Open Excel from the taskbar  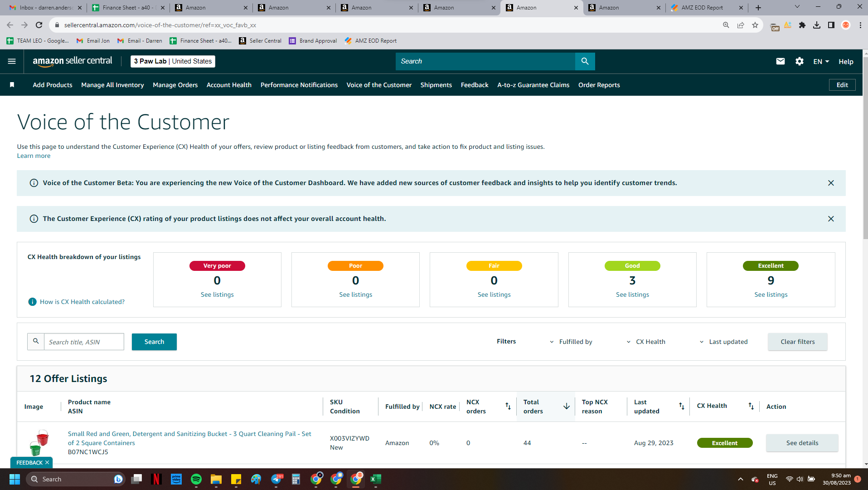pos(376,479)
